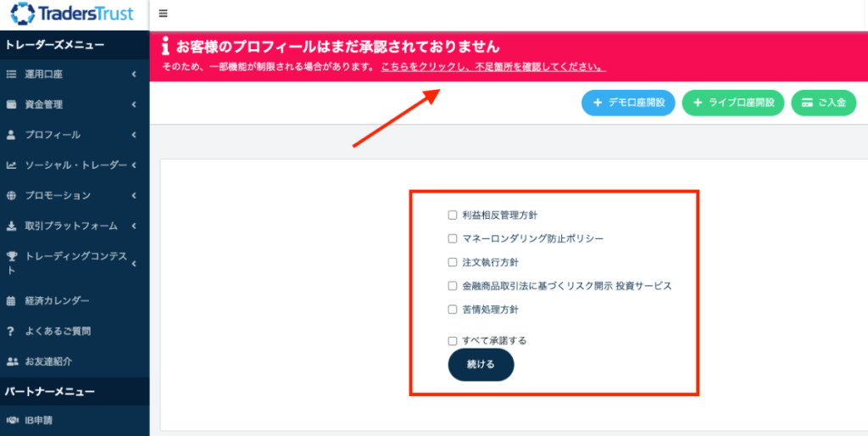This screenshot has width=868, height=436.
Task: Open the お友達紹介 menu item
Action: click(48, 361)
